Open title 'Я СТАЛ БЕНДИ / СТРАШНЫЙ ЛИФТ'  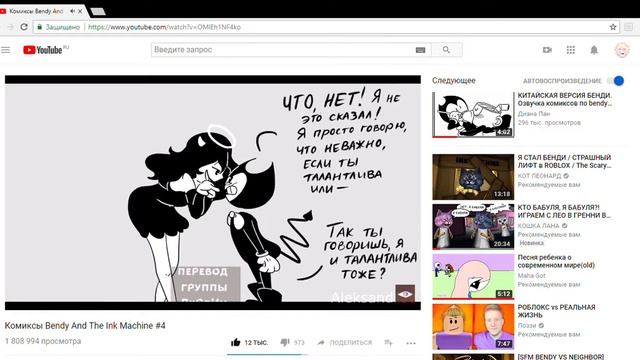564,161
